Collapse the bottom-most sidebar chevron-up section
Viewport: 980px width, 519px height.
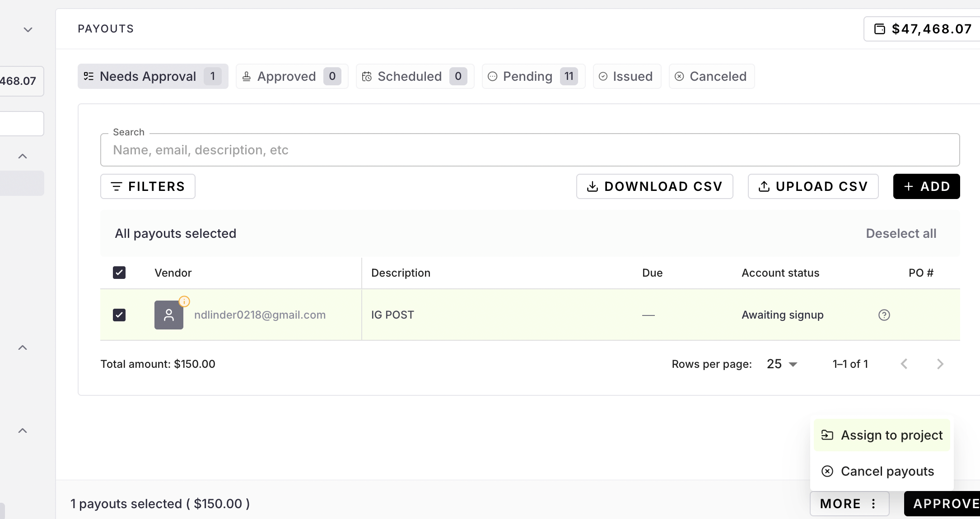pyautogui.click(x=23, y=431)
